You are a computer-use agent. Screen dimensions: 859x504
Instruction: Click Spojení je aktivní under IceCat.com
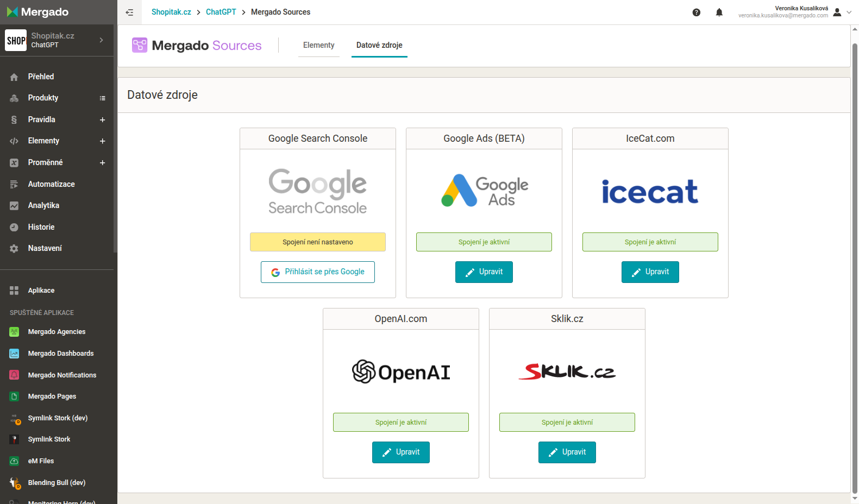tap(650, 242)
